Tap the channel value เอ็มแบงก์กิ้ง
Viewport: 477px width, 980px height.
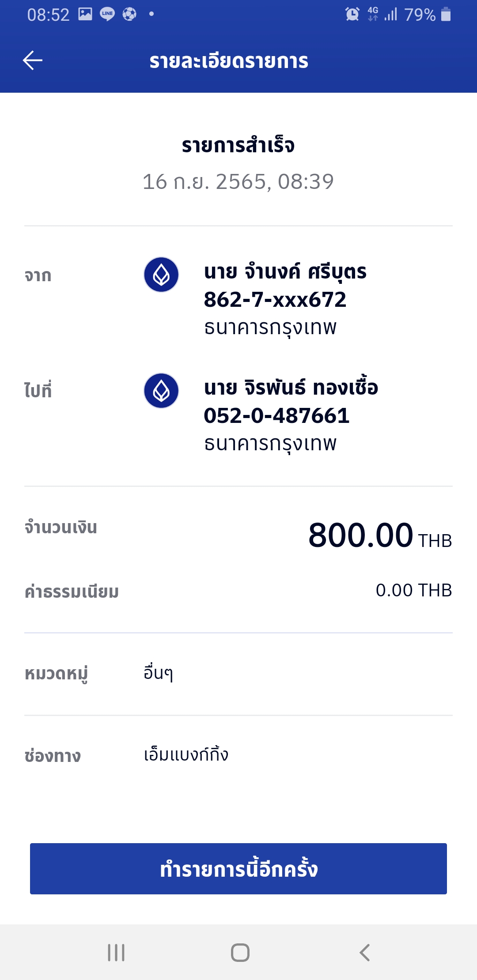[186, 754]
